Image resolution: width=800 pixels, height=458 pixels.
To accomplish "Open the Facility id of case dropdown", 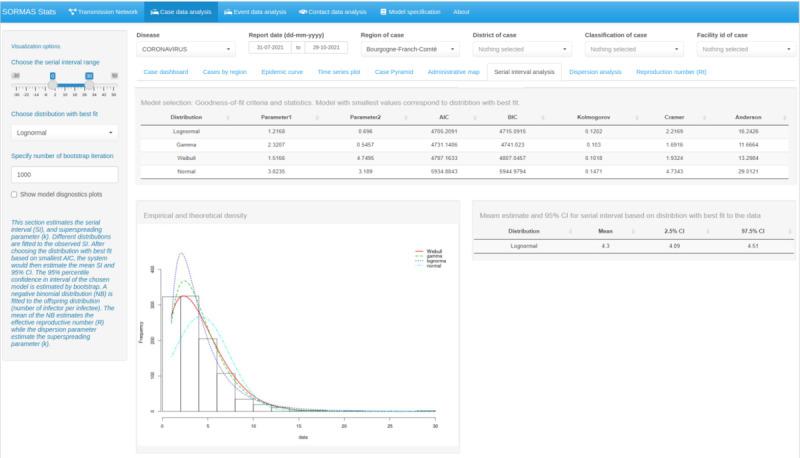I will 747,48.
